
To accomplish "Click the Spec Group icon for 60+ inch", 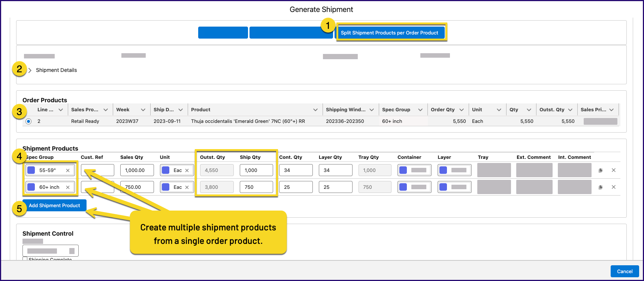I will [x=31, y=187].
